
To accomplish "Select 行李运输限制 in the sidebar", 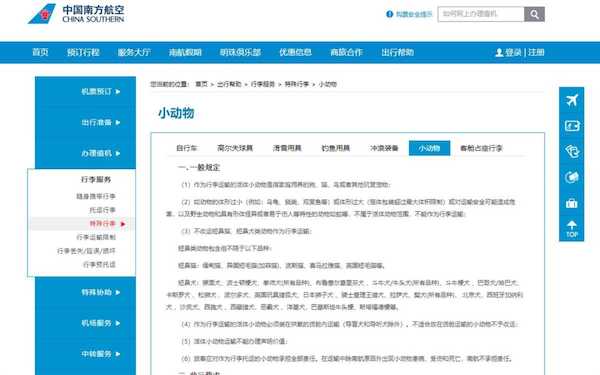I will 96,237.
